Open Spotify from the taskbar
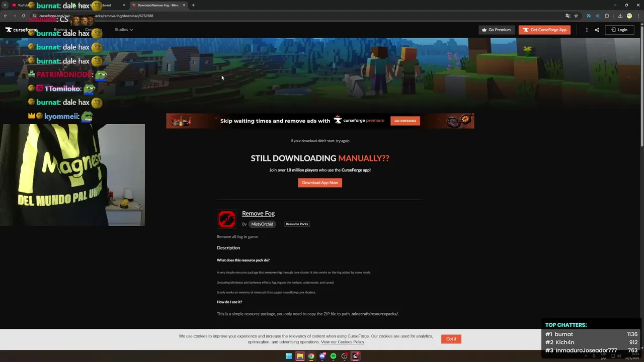This screenshot has height=362, width=644. 333,356
